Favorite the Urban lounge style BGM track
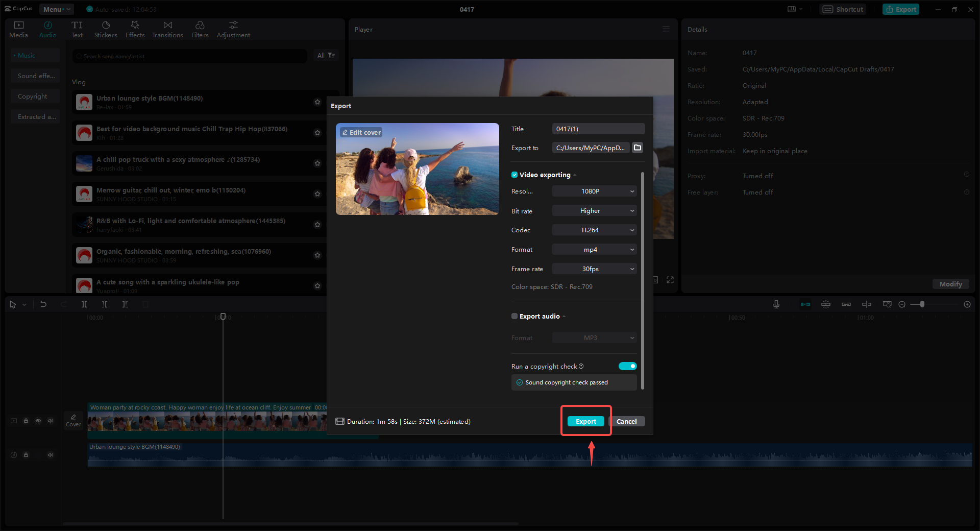 [x=317, y=102]
